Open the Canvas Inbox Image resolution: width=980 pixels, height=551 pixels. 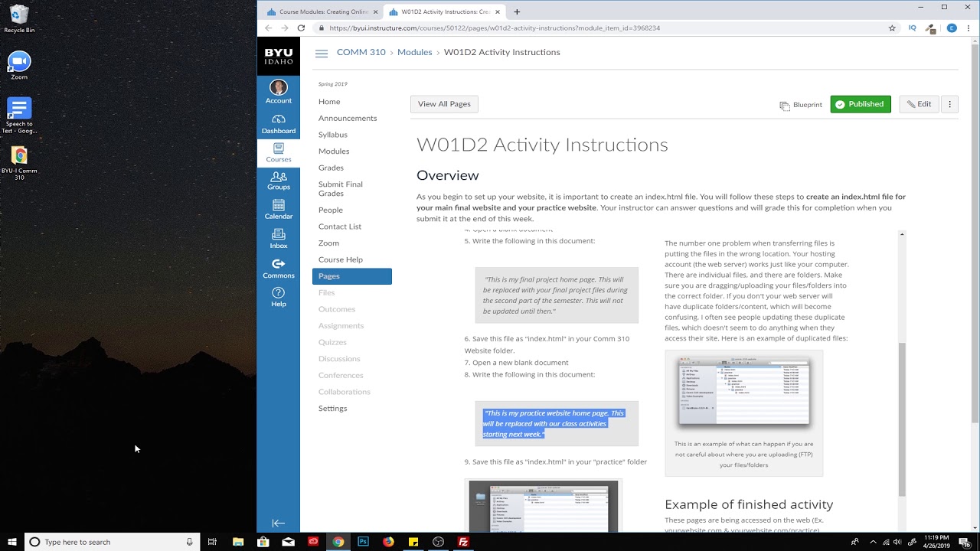tap(279, 239)
